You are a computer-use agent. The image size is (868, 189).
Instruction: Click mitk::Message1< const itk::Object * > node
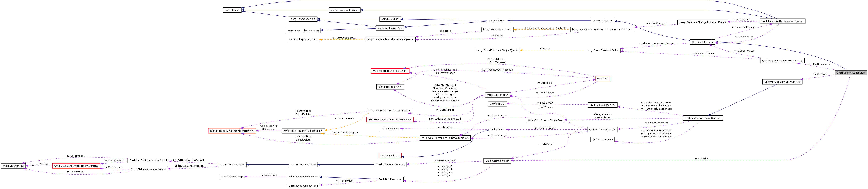pos(232,131)
